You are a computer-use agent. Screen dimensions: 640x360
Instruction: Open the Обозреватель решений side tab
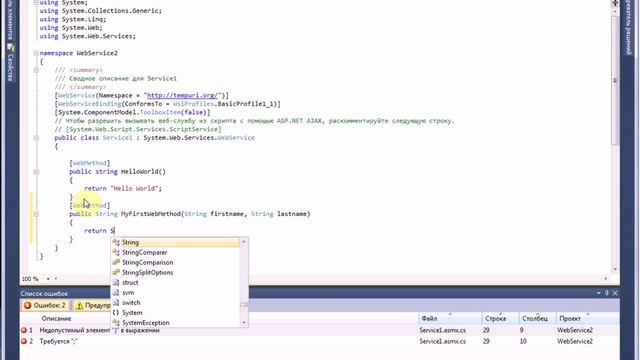click(x=629, y=28)
